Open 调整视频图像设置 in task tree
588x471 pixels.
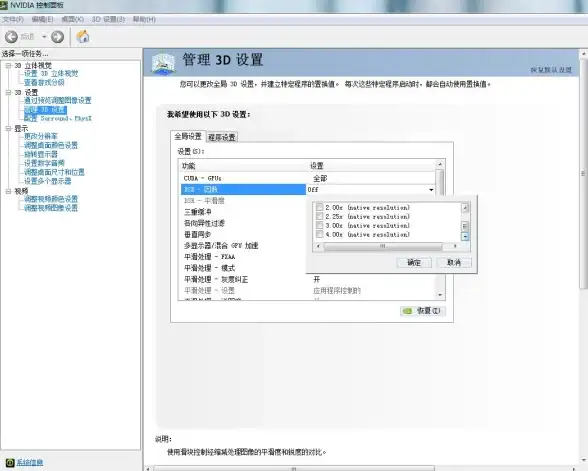coord(51,208)
